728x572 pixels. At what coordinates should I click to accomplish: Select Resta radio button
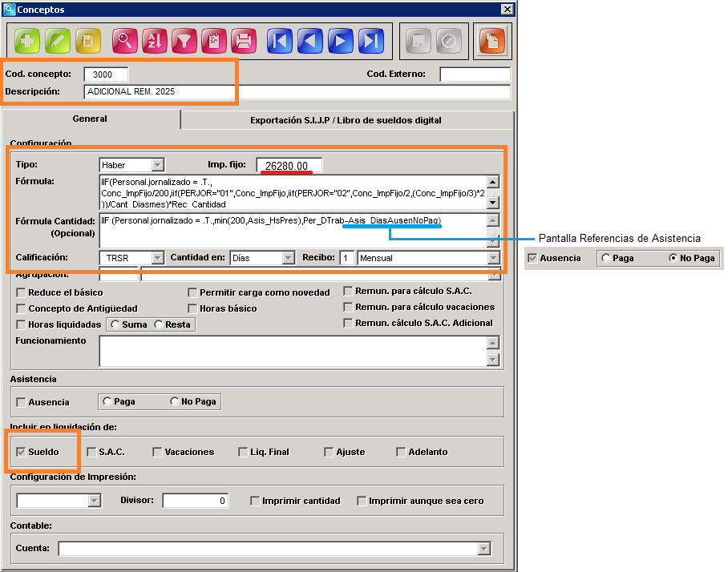click(159, 324)
